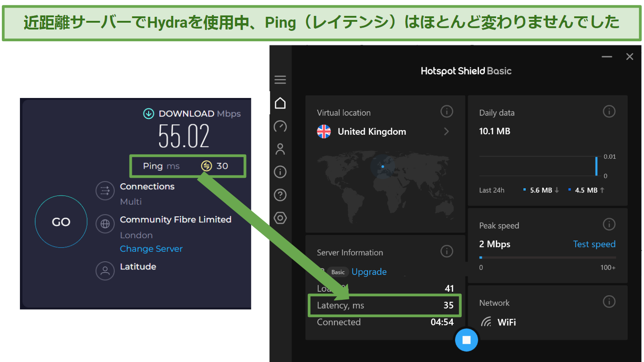Click the Connections arrows icon in speed test
Viewport: 644px width, 362px height.
click(105, 191)
